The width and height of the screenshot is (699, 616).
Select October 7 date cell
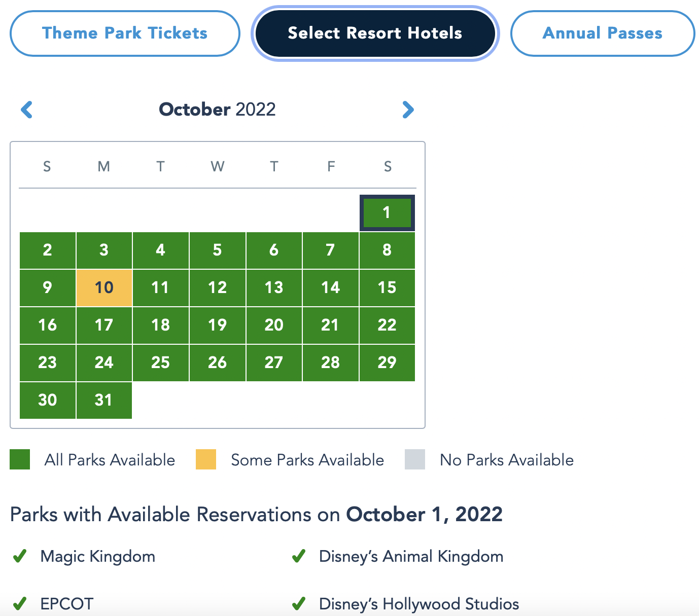coord(331,250)
